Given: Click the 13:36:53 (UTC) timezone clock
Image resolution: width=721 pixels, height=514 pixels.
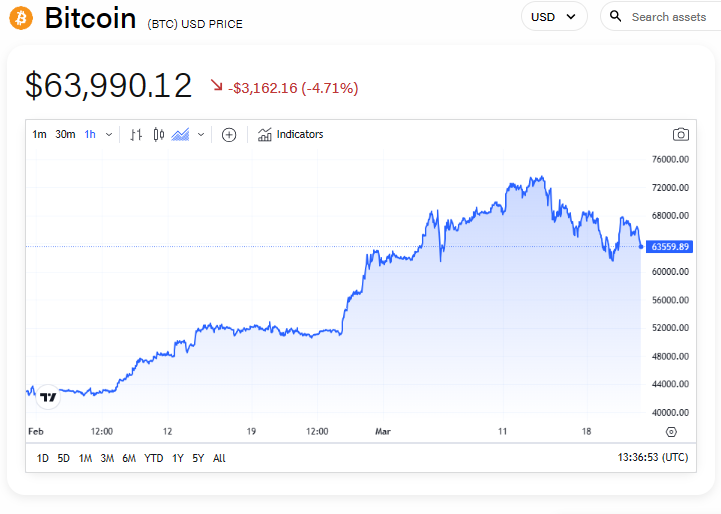Looking at the screenshot, I should tap(652, 457).
